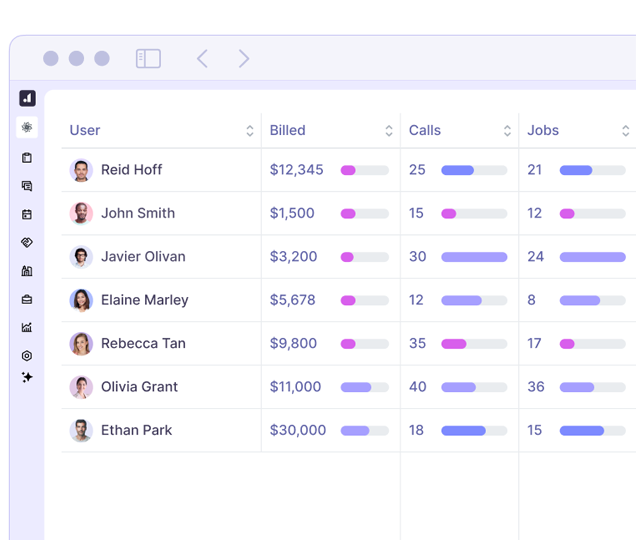Click the clipboard icon in the sidebar
This screenshot has height=540, width=636.
pyautogui.click(x=27, y=158)
